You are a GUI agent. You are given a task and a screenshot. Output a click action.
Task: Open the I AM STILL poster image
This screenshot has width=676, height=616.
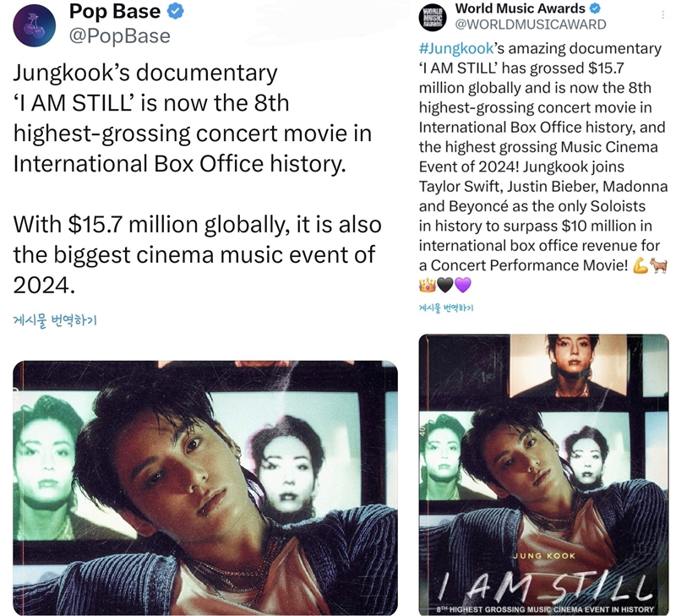(x=543, y=475)
